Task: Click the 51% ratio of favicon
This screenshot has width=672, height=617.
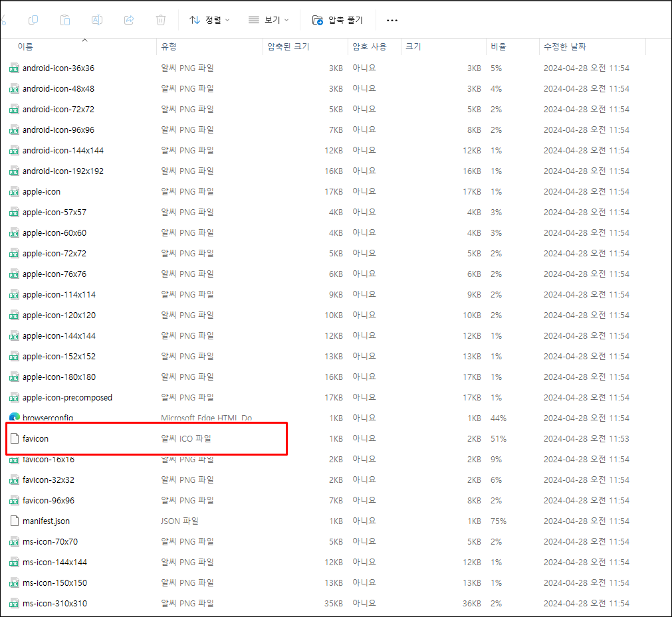Action: (x=499, y=438)
